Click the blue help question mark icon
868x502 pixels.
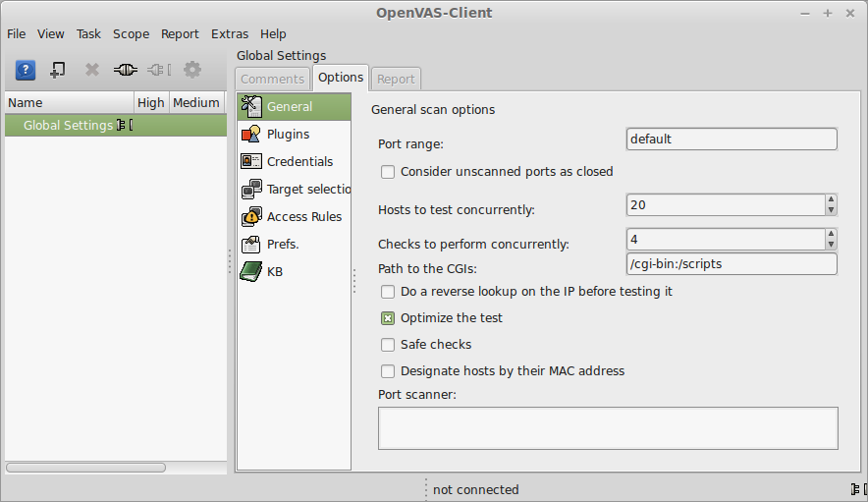[26, 71]
